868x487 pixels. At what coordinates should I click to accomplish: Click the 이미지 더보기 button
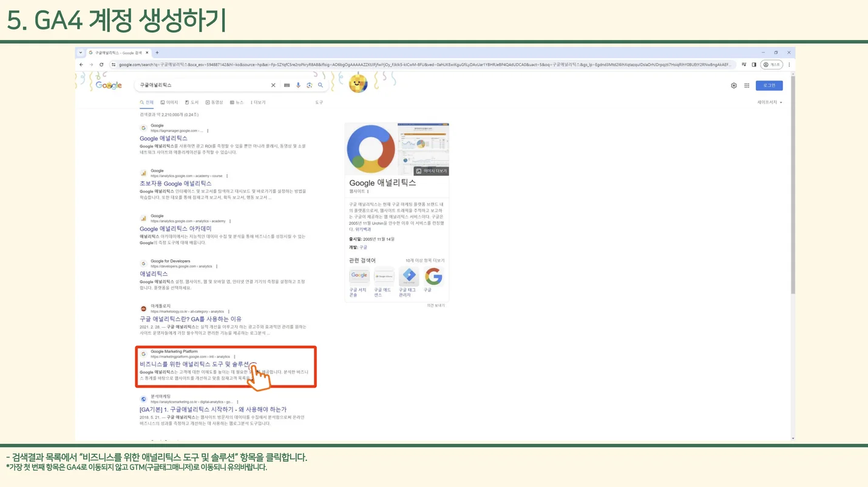click(432, 171)
